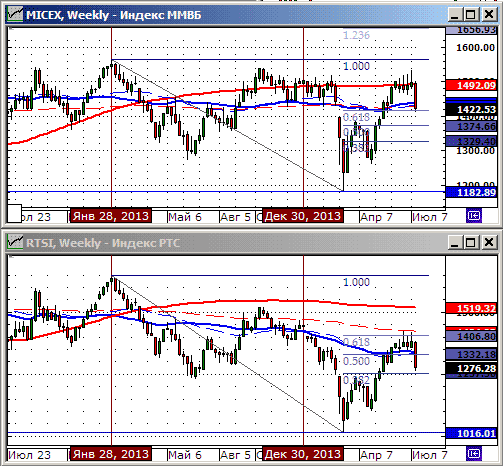Click red 1519.32 price label in RTSI
The width and height of the screenshot is (503, 466).
471,308
